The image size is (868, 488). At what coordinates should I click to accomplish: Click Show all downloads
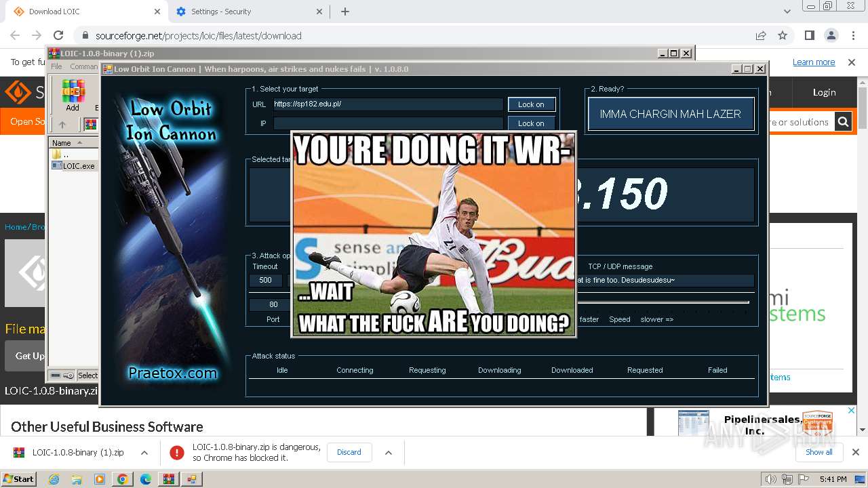click(819, 452)
